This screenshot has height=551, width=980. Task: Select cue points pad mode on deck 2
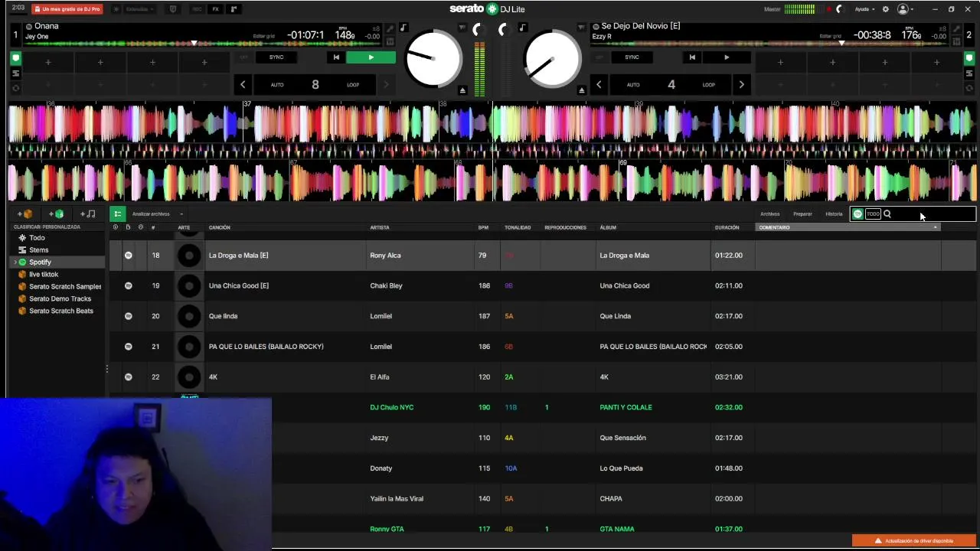[969, 58]
